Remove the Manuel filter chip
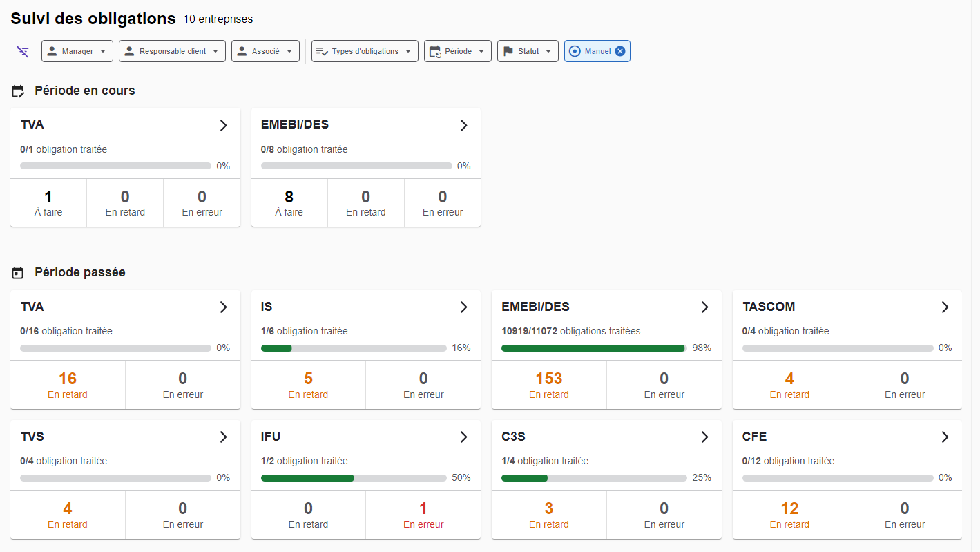Screen dimensions: 980x552 click(620, 51)
